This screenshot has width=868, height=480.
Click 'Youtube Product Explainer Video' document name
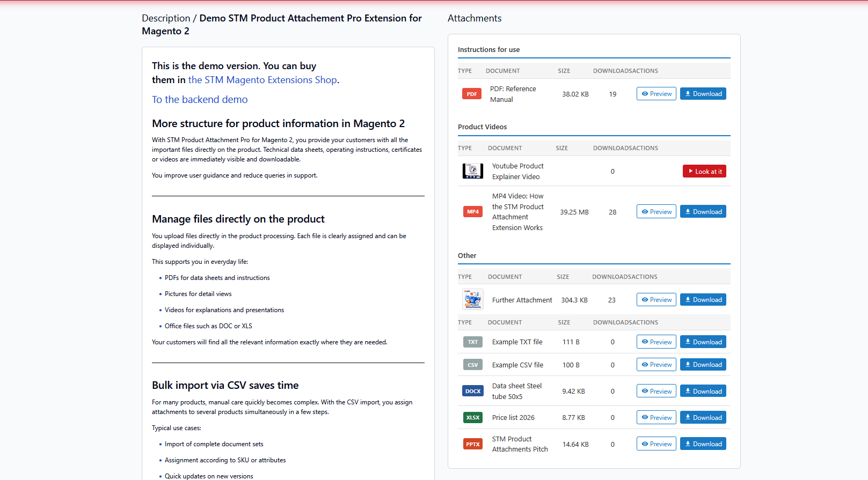pyautogui.click(x=518, y=172)
